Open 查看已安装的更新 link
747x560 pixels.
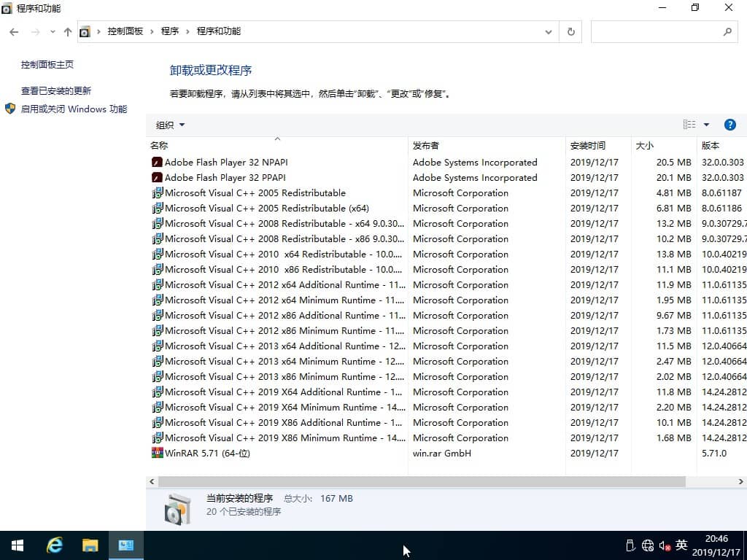point(55,90)
